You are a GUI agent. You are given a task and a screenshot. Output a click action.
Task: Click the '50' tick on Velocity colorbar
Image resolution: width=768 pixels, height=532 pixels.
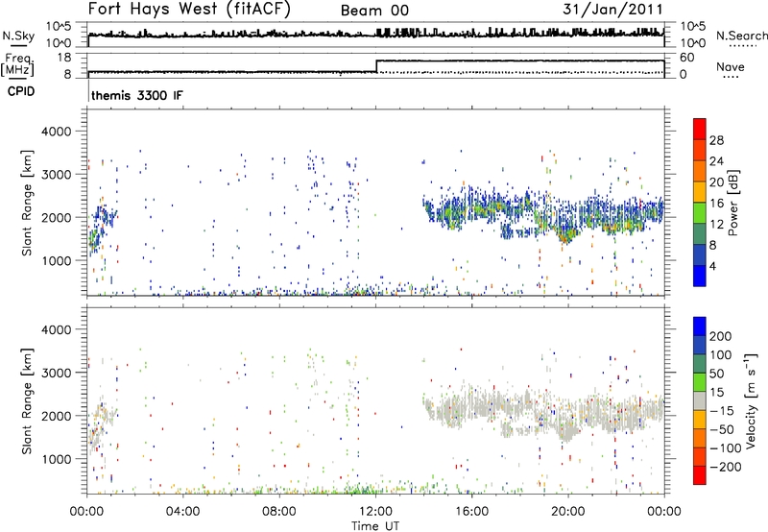pyautogui.click(x=716, y=374)
